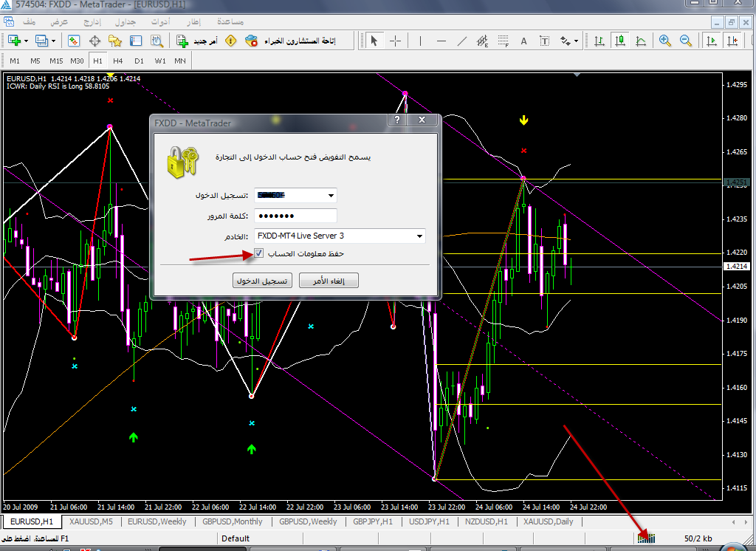Switch to GBPUSD,Monthly chart tab
This screenshot has height=551, width=756.
coord(233,521)
